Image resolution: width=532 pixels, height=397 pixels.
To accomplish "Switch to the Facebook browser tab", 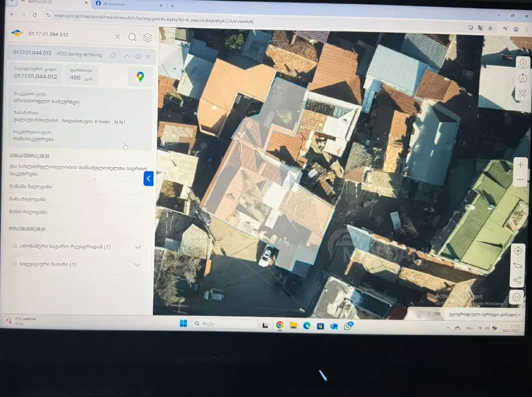I will 127,4.
